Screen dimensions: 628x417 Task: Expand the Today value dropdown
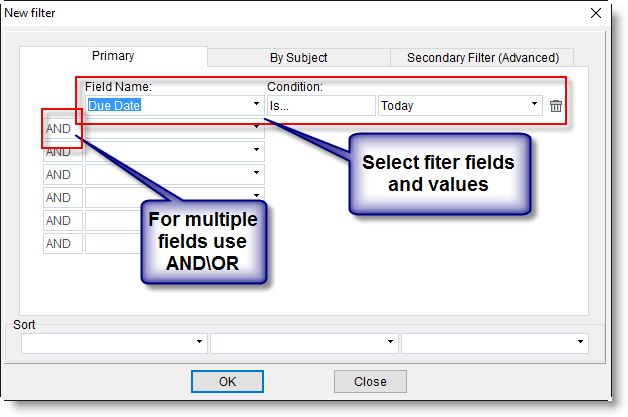(536, 105)
